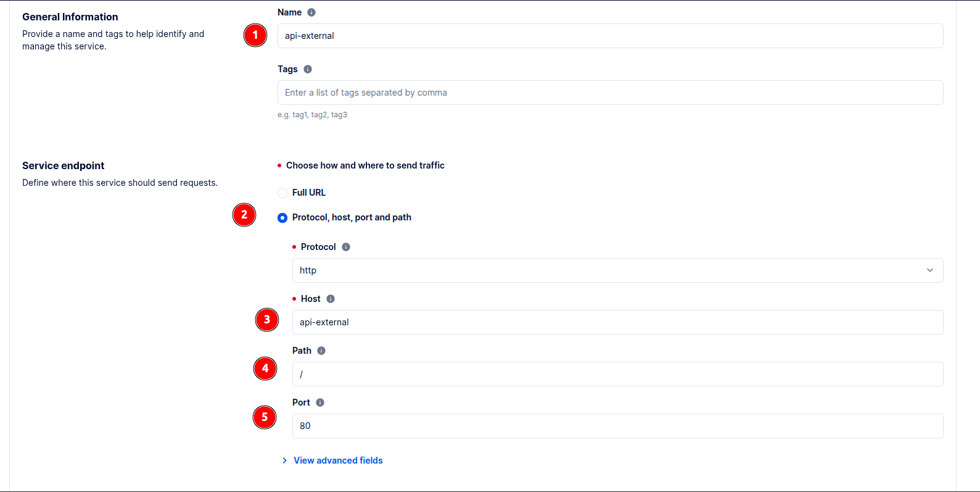The height and width of the screenshot is (492, 980).
Task: Focus the Name input field
Action: tap(610, 36)
